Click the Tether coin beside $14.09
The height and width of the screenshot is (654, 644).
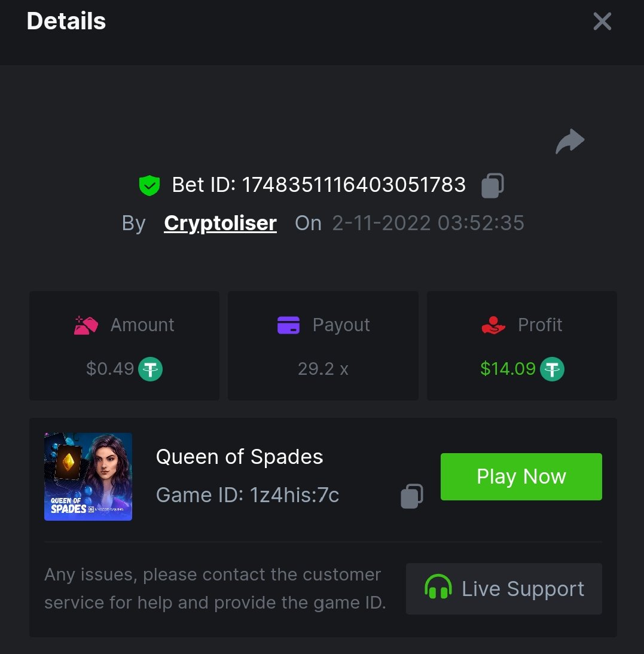pyautogui.click(x=552, y=369)
